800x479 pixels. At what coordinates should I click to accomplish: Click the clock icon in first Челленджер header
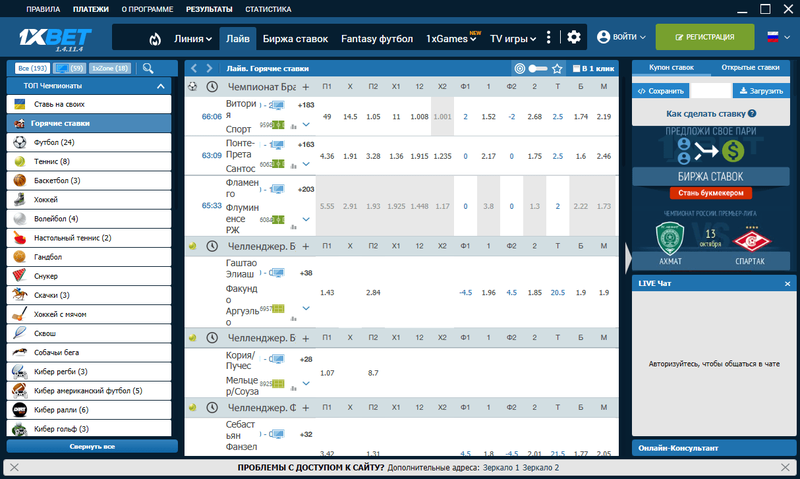[212, 246]
